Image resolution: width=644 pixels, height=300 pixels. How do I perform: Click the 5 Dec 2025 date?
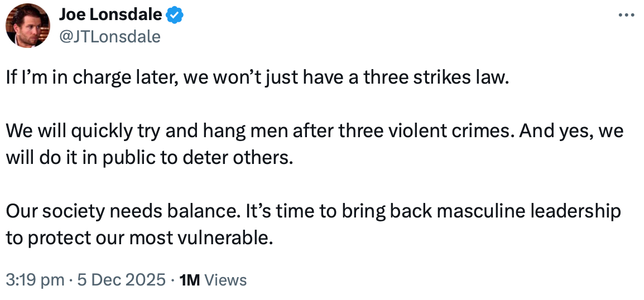pos(121,279)
